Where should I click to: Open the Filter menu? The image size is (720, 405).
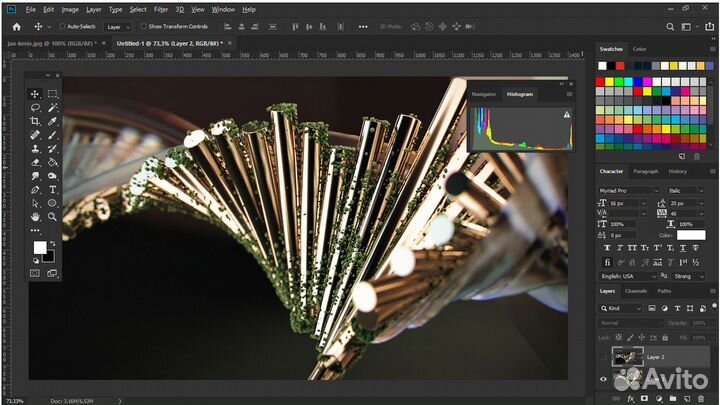click(x=162, y=9)
